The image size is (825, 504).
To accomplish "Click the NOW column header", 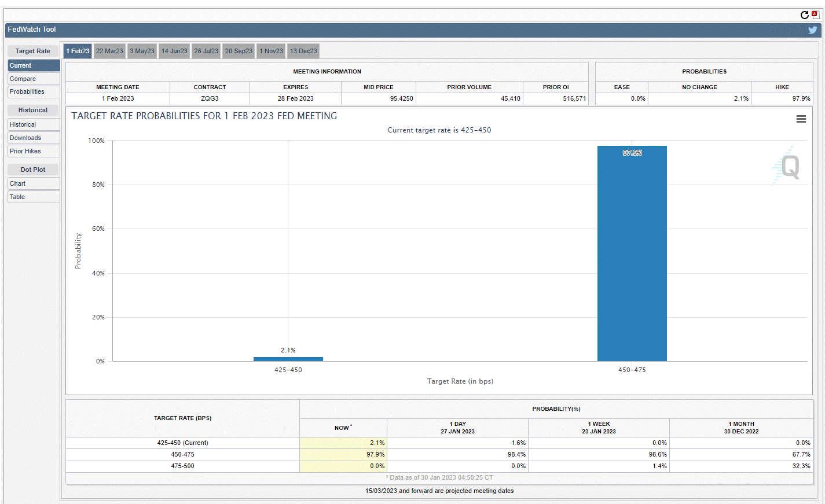I will pos(343,428).
